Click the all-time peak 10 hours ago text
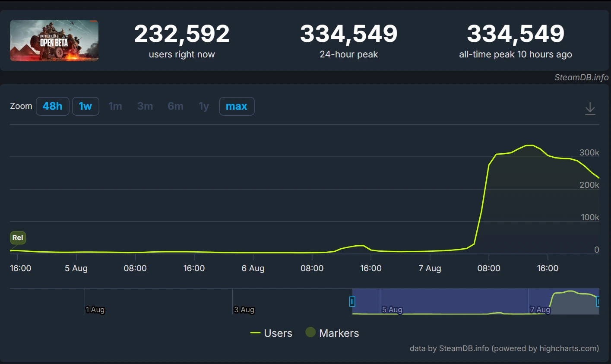611x364 pixels. (516, 54)
